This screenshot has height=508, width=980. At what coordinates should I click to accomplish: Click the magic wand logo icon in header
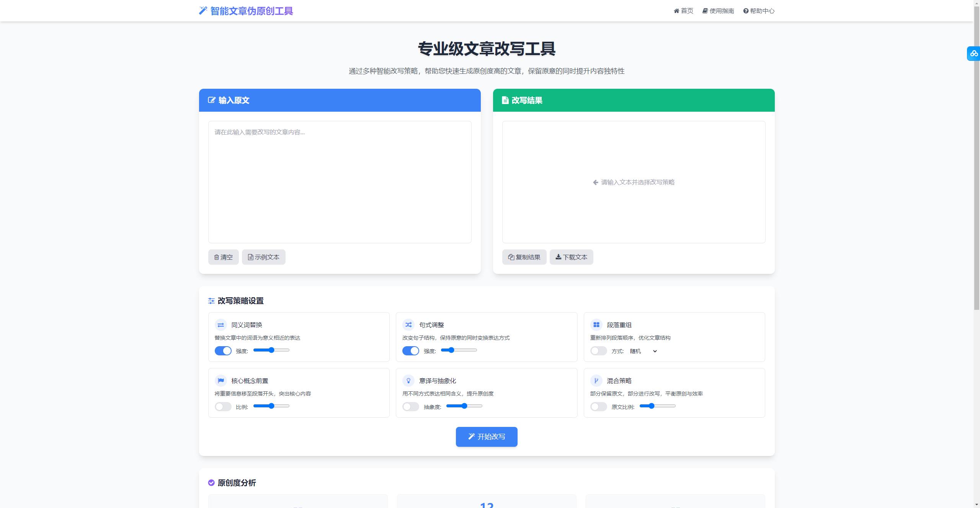(203, 10)
